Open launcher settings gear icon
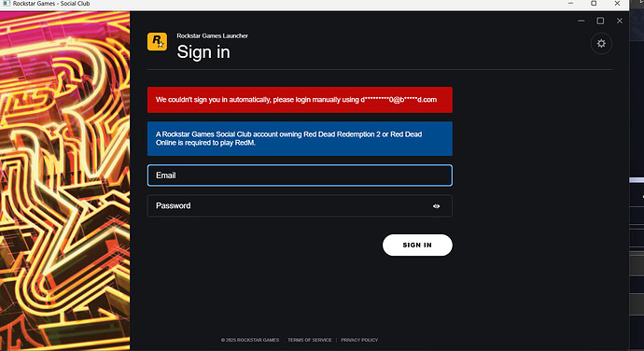This screenshot has height=351, width=644. tap(601, 44)
